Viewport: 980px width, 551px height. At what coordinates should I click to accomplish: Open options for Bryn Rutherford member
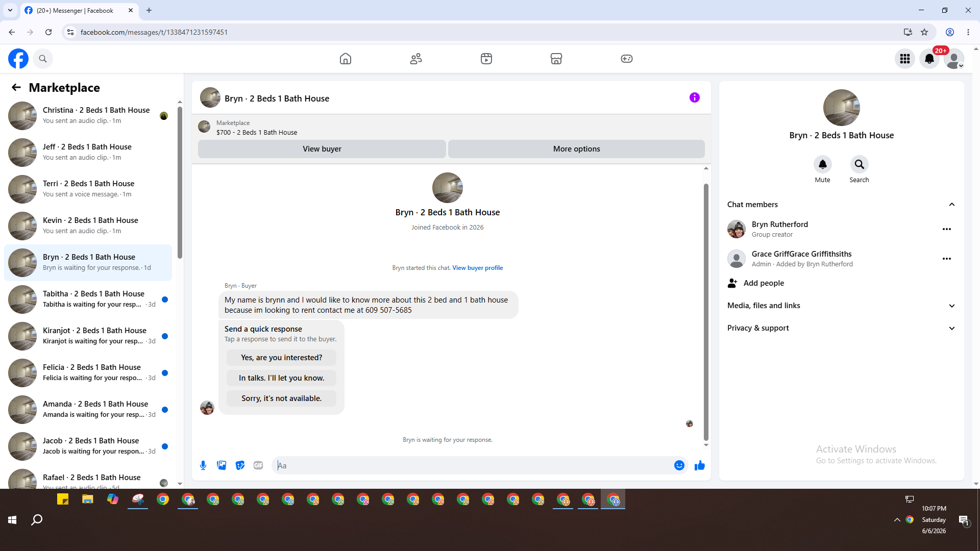pyautogui.click(x=947, y=229)
